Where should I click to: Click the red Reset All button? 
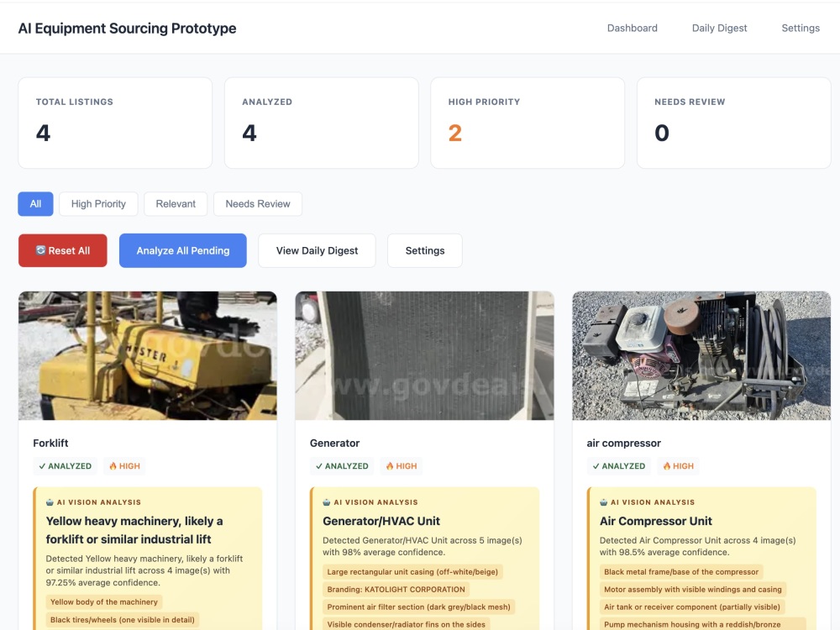(63, 250)
